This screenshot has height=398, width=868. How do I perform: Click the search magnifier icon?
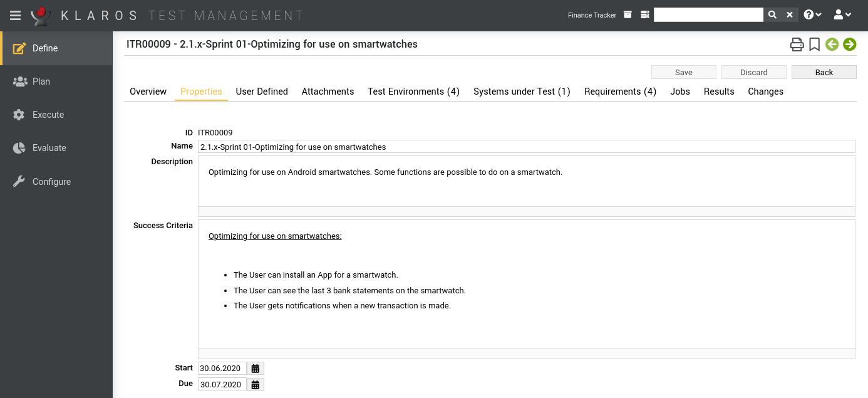click(772, 15)
